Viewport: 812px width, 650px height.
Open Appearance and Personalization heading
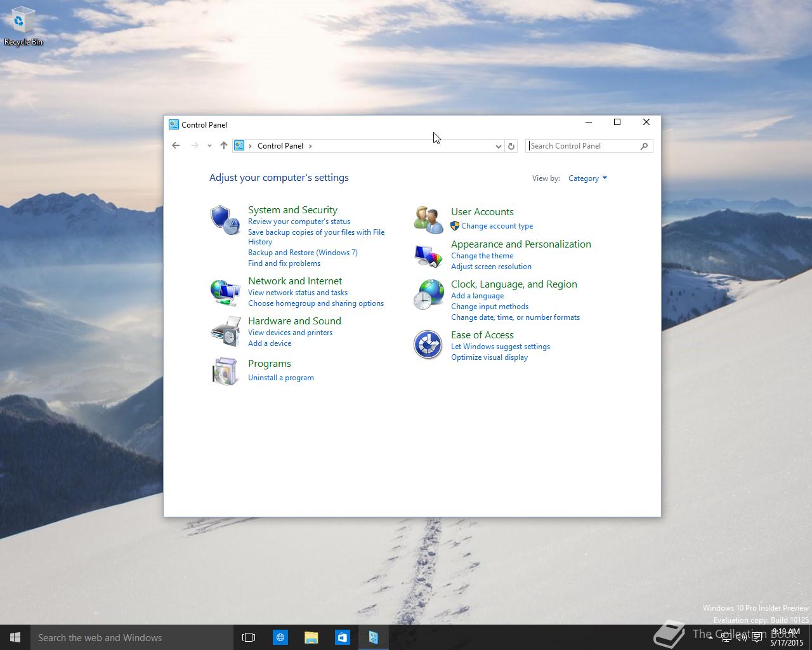521,244
